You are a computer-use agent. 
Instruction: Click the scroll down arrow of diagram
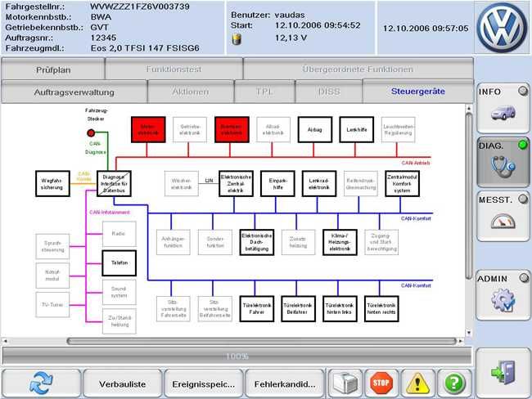click(x=468, y=333)
